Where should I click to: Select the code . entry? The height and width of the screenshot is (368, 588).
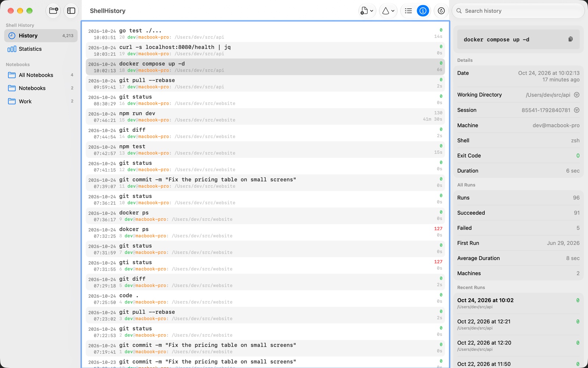point(265,299)
